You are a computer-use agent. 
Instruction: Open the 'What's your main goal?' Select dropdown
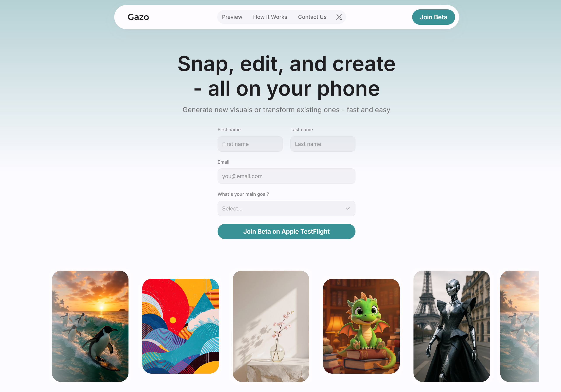point(286,209)
